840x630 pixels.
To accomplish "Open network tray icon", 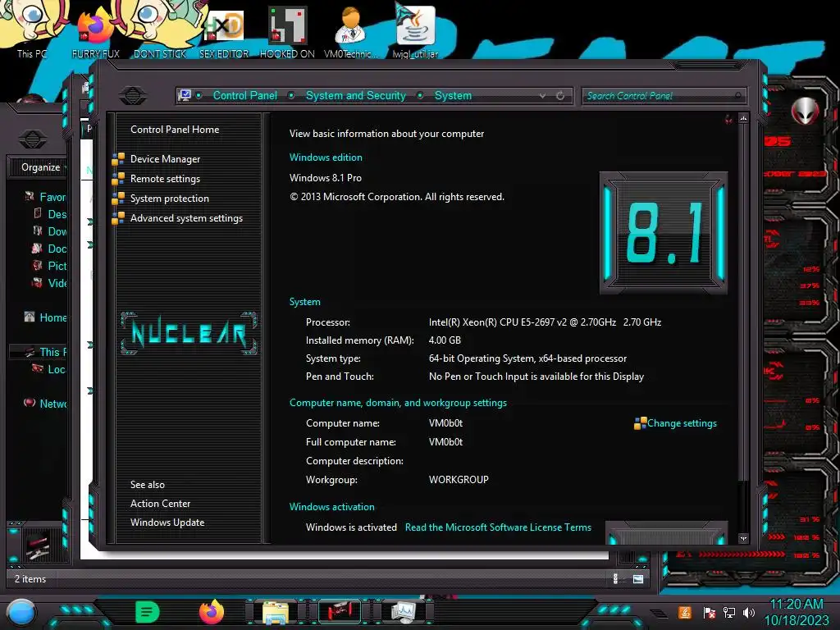I will [x=729, y=612].
